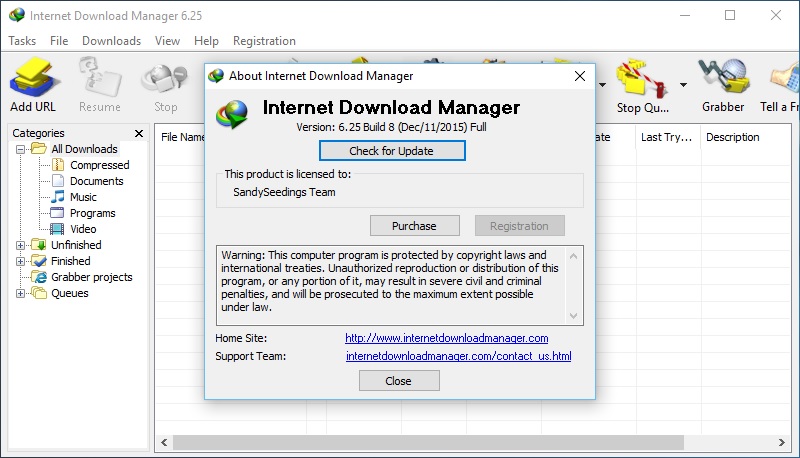Click the Stop Queue toolbar icon
Screen dimensions: 800x458
tap(642, 78)
